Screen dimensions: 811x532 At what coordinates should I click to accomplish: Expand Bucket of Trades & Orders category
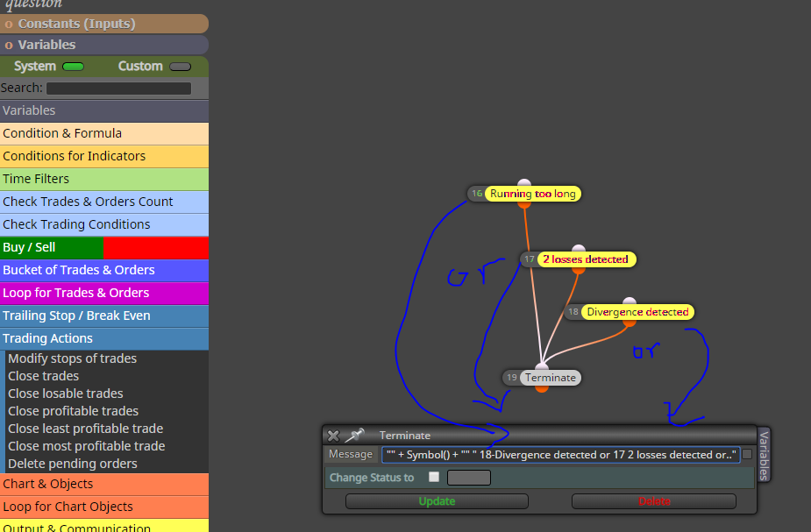[104, 270]
